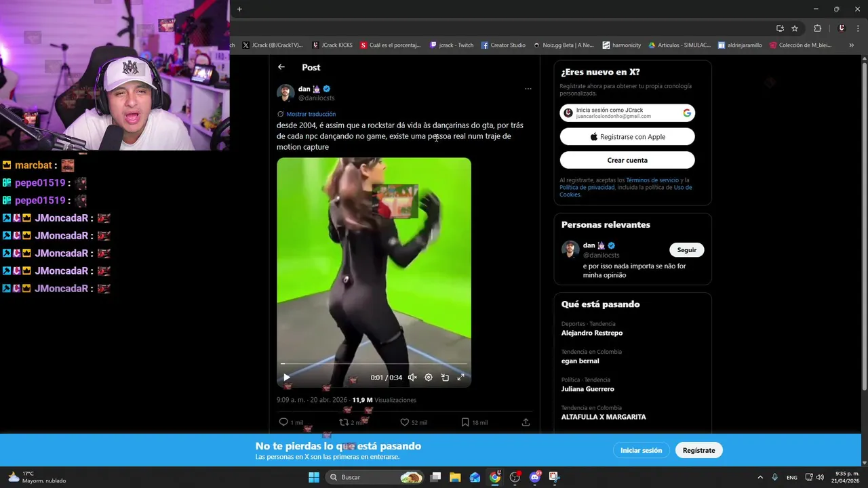The image size is (868, 488).
Task: Open Discord from the taskbar
Action: (x=535, y=477)
